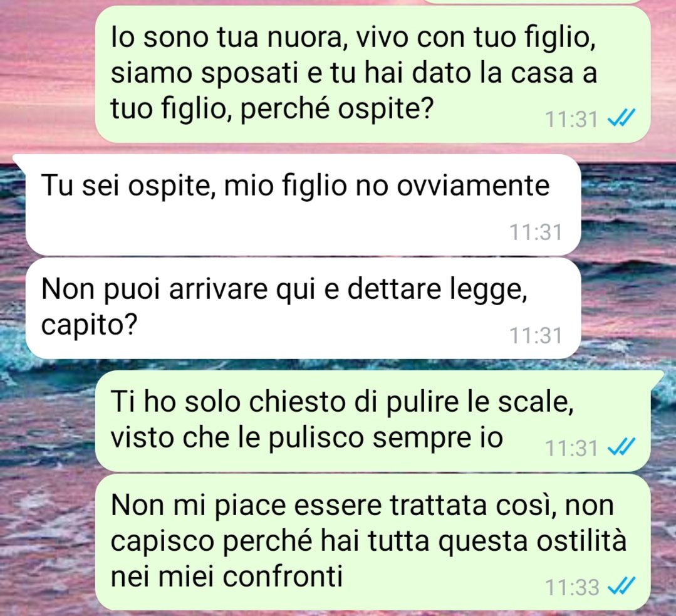Tap the 11:33 timestamp on the last message
This screenshot has width=676, height=616.
pyautogui.click(x=572, y=587)
